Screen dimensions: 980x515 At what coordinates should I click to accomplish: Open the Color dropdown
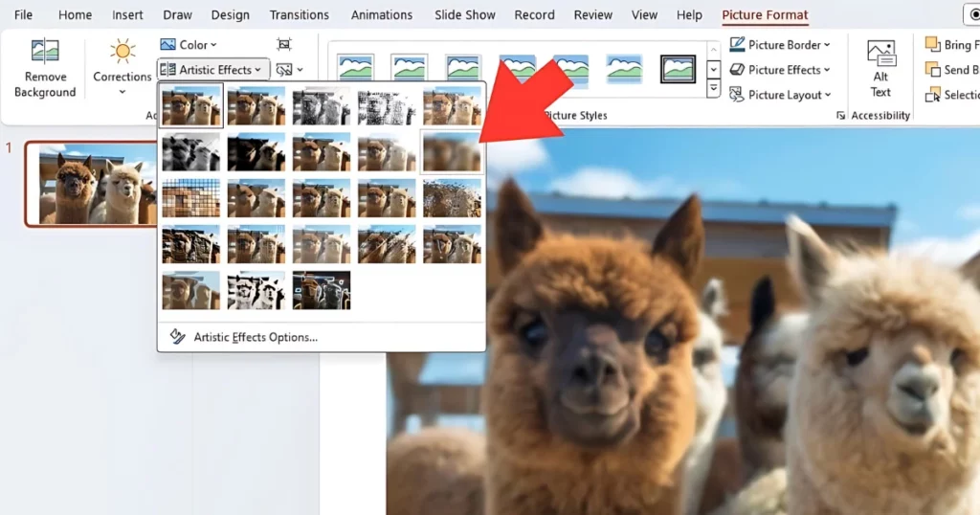[189, 45]
